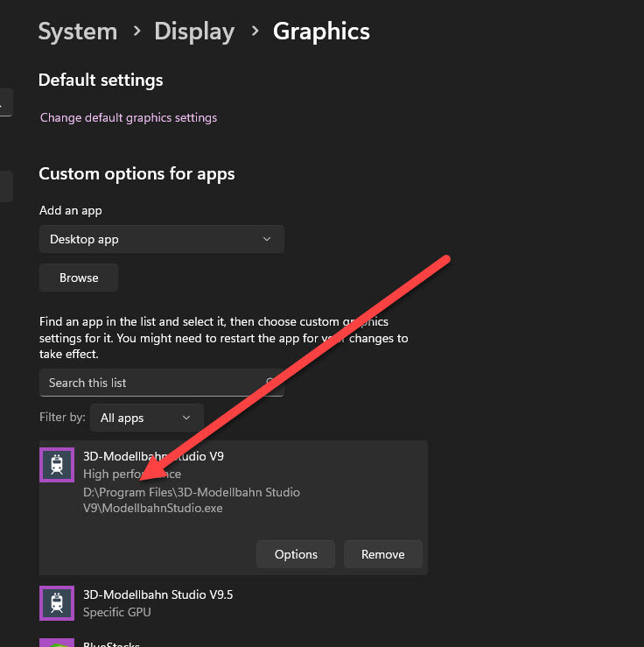Click the Add an app label

[x=71, y=210]
